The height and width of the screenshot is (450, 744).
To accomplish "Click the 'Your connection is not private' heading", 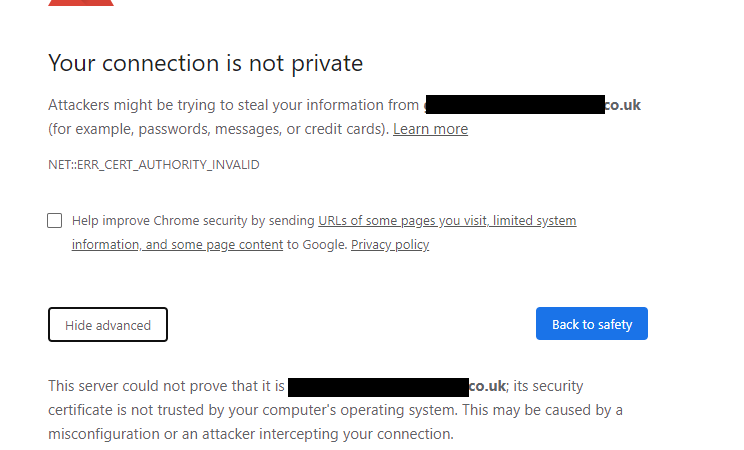I will pos(205,64).
